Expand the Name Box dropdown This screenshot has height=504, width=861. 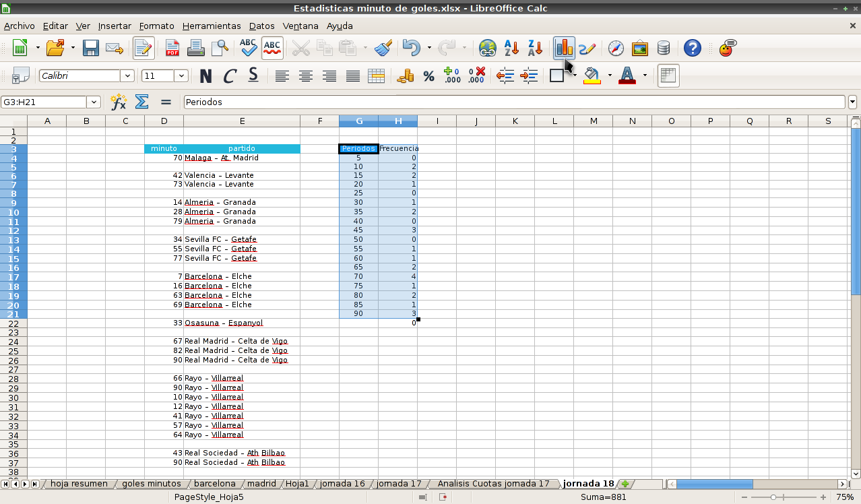[94, 102]
